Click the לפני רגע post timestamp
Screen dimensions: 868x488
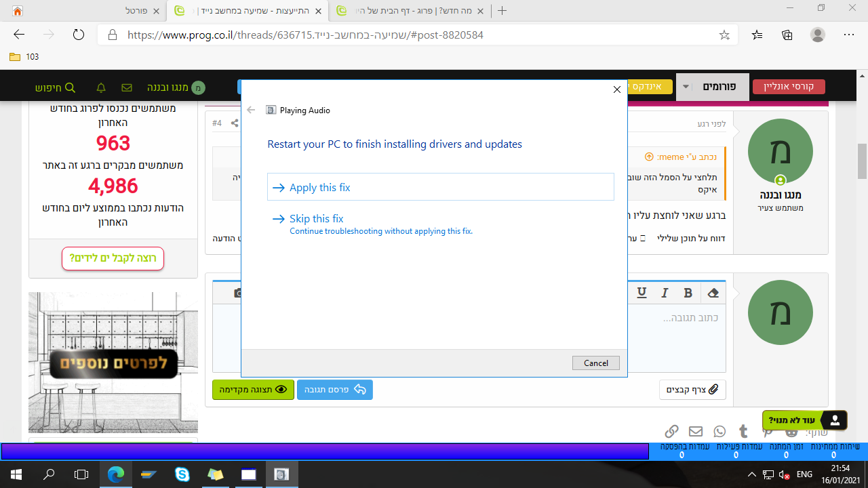(x=711, y=124)
